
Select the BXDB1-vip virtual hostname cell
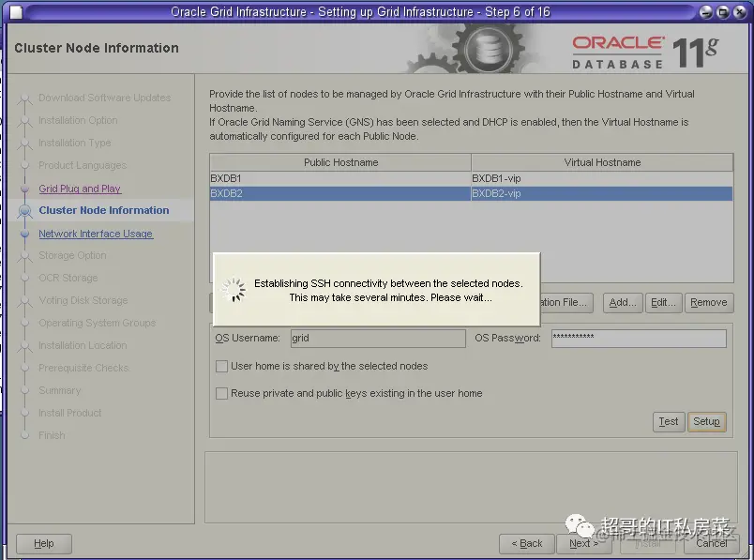pyautogui.click(x=602, y=178)
